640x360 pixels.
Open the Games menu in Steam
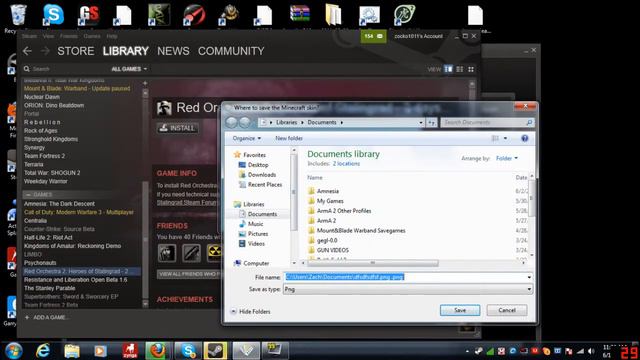(x=92, y=36)
